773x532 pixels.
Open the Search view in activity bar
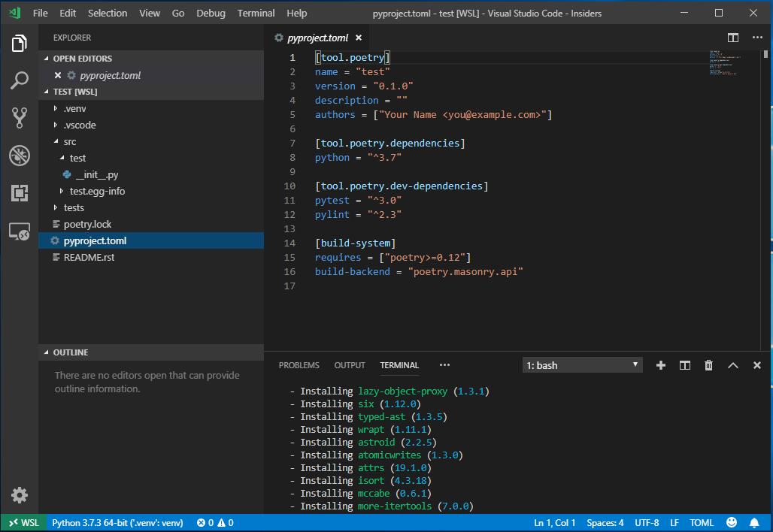pos(20,81)
